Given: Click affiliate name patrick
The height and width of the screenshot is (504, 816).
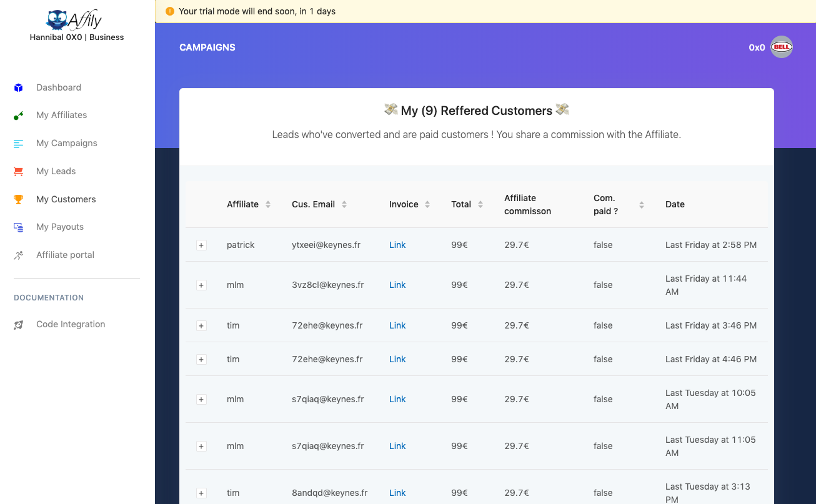Looking at the screenshot, I should [x=241, y=245].
